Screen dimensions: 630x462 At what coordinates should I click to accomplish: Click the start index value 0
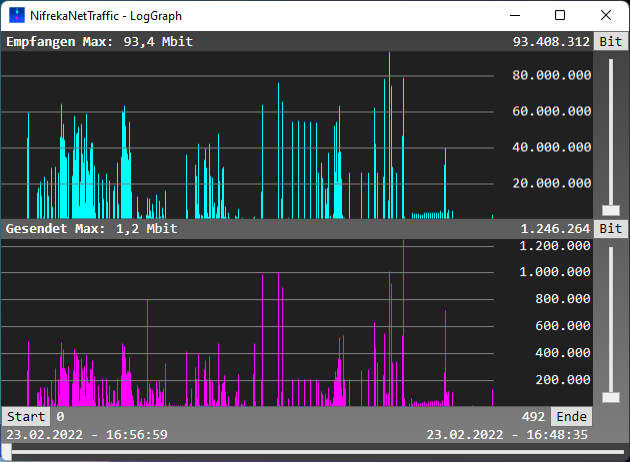click(60, 417)
